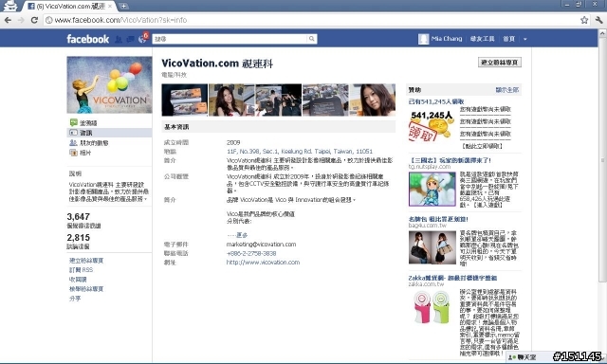This screenshot has height=364, width=607.
Task: Reload the page with refresh icon
Action: point(34,20)
